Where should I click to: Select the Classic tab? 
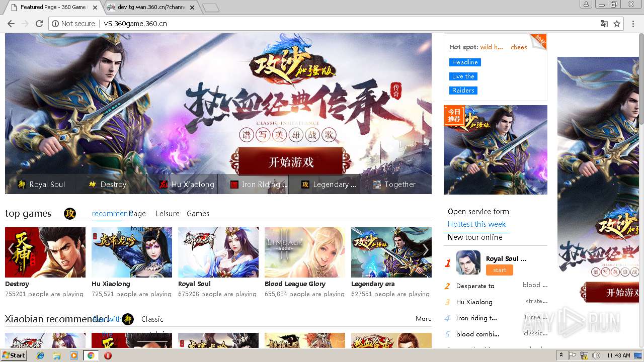[152, 319]
